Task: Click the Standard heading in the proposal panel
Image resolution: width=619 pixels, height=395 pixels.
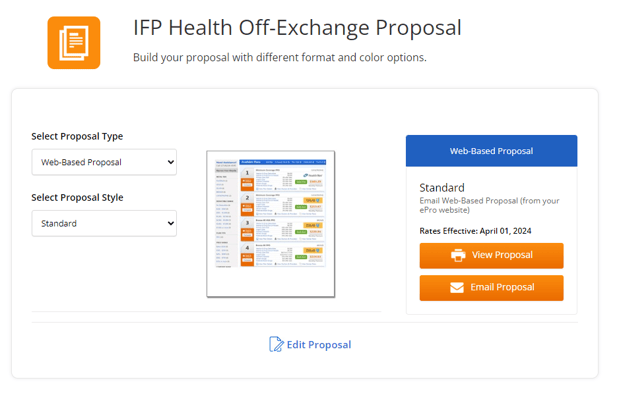Action: point(442,188)
